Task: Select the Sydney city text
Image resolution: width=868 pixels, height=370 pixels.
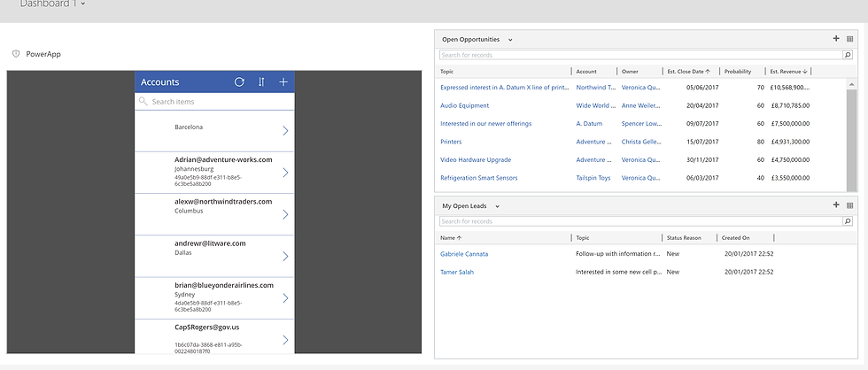Action: (184, 295)
